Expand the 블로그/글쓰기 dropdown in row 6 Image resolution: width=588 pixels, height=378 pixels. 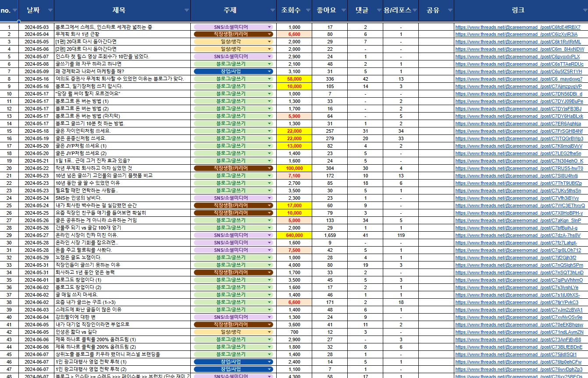point(269,64)
